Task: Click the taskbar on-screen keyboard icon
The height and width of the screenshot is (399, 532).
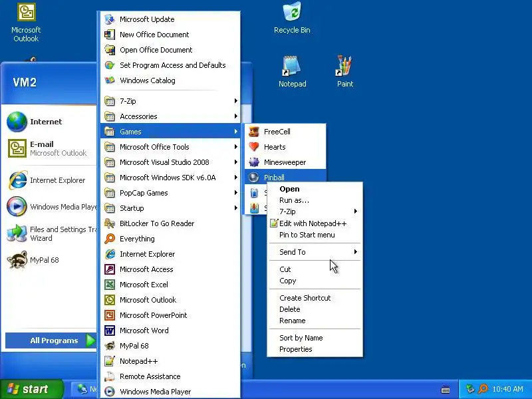Action: [446, 389]
